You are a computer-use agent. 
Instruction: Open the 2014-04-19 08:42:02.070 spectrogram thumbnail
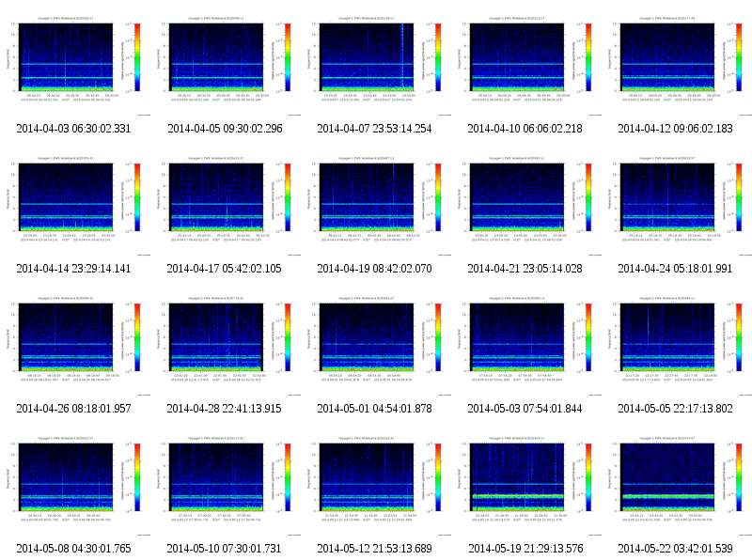(x=376, y=202)
